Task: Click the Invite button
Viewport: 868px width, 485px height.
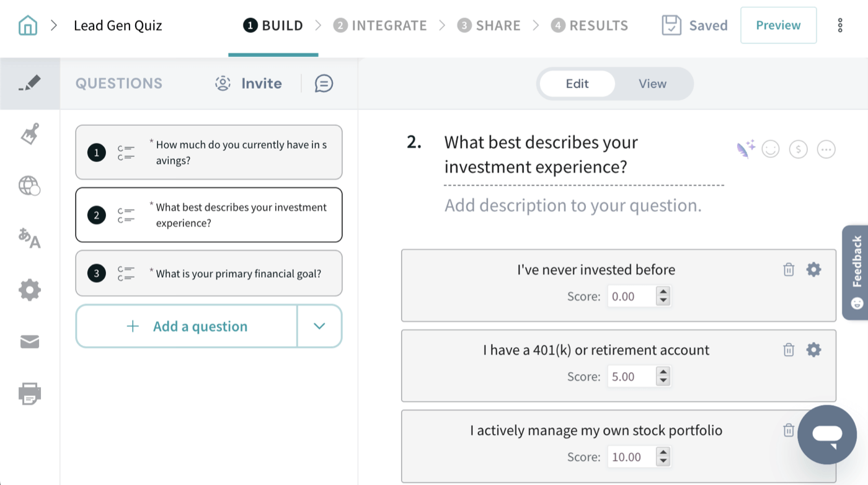Action: [x=248, y=83]
